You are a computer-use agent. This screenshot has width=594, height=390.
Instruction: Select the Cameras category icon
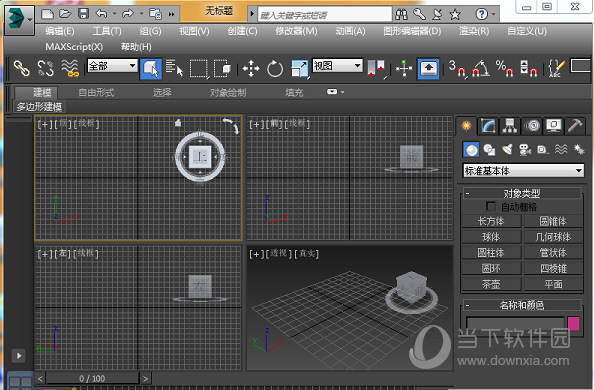click(525, 150)
